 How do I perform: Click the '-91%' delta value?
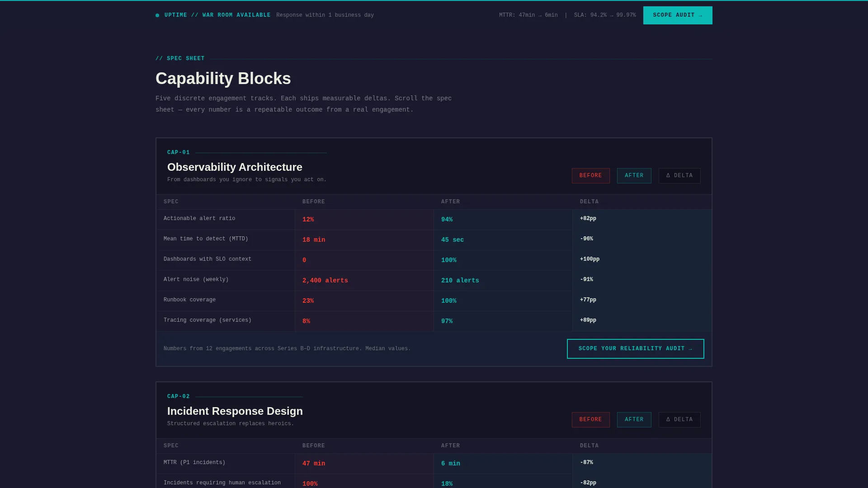586,280
